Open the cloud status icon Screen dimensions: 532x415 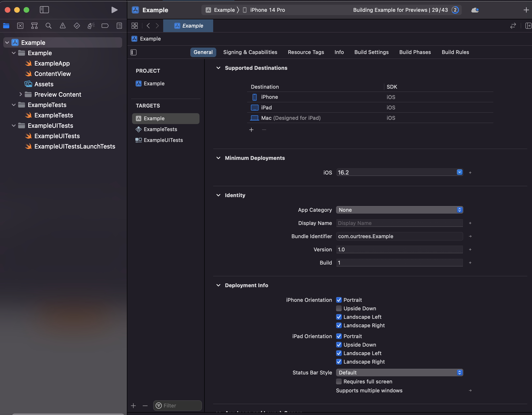click(x=475, y=10)
